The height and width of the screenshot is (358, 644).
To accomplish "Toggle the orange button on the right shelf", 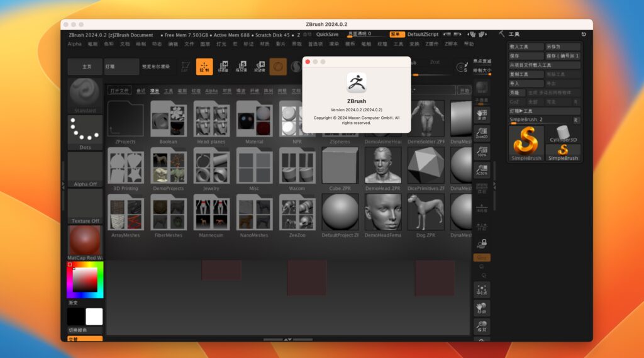I will (482, 258).
